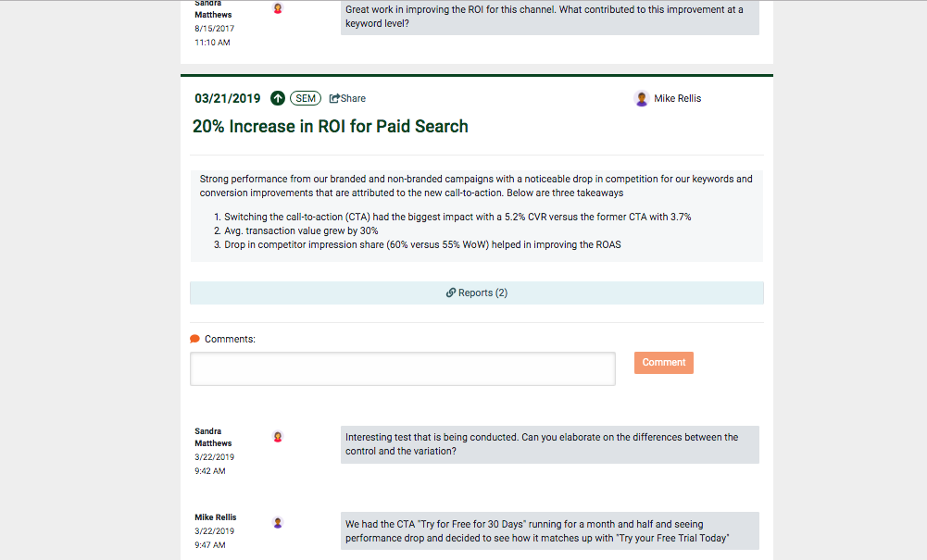Click the 'Drop in competitor impression share' takeaway
The image size is (927, 560).
tap(422, 244)
